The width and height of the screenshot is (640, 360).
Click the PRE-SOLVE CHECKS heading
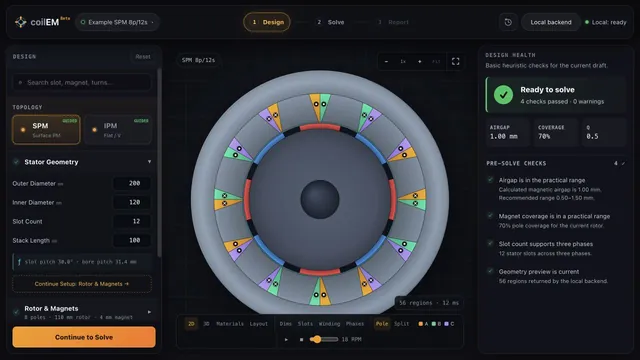[x=516, y=163]
